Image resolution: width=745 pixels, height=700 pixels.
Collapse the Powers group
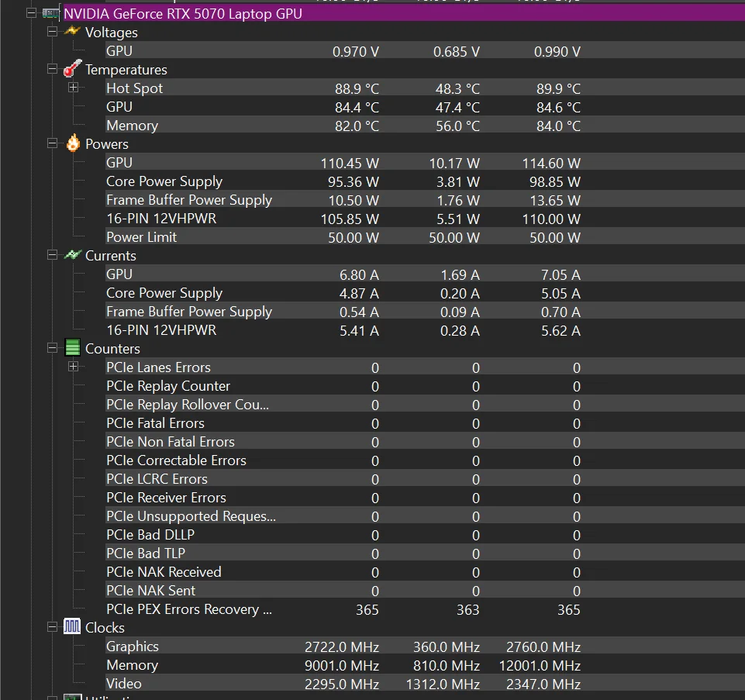click(x=52, y=143)
